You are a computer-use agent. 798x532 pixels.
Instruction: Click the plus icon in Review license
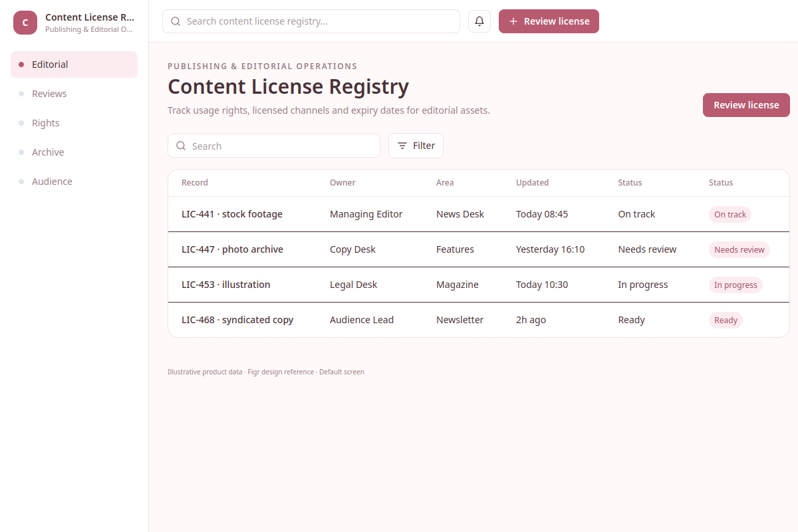tap(513, 21)
